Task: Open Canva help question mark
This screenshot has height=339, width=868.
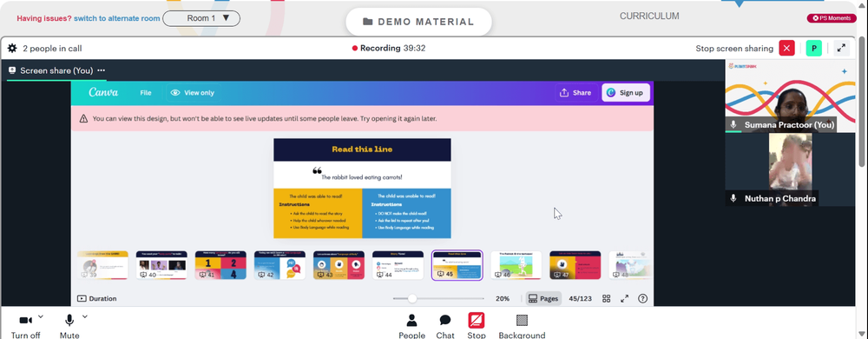Action: pos(642,298)
